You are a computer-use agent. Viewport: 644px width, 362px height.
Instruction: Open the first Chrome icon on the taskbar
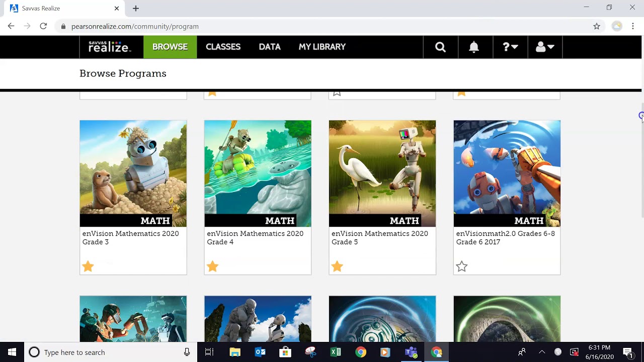[361, 352]
